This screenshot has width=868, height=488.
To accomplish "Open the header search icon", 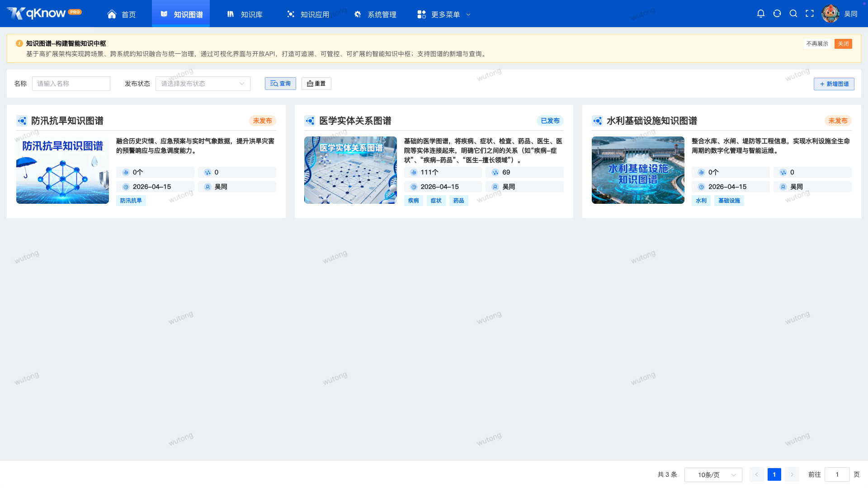I will [793, 14].
